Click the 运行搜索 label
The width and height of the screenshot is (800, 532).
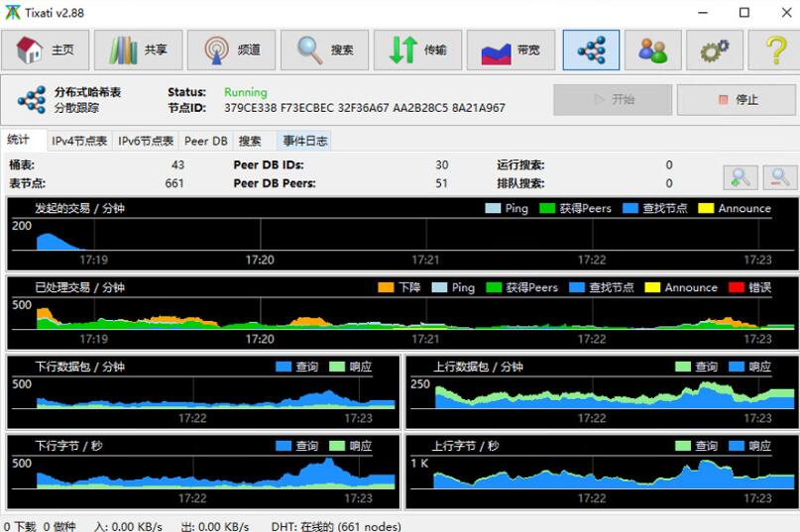(x=520, y=165)
